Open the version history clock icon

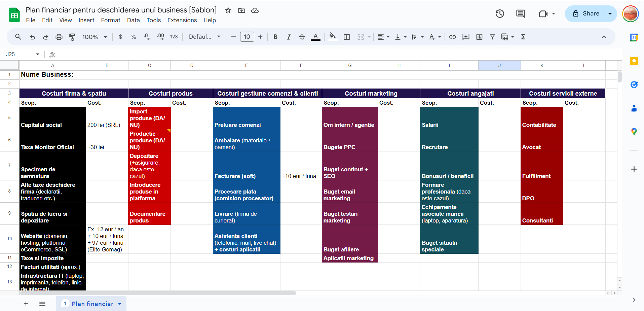point(500,14)
